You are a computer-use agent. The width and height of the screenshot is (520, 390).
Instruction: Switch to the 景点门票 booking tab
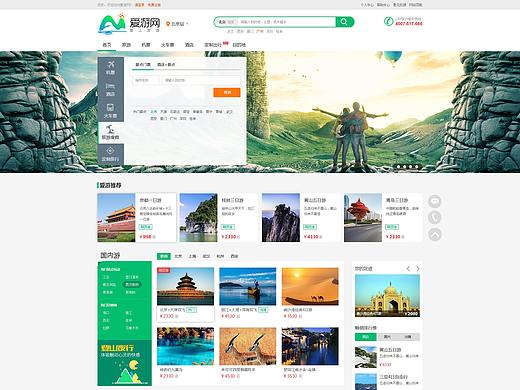pyautogui.click(x=143, y=65)
